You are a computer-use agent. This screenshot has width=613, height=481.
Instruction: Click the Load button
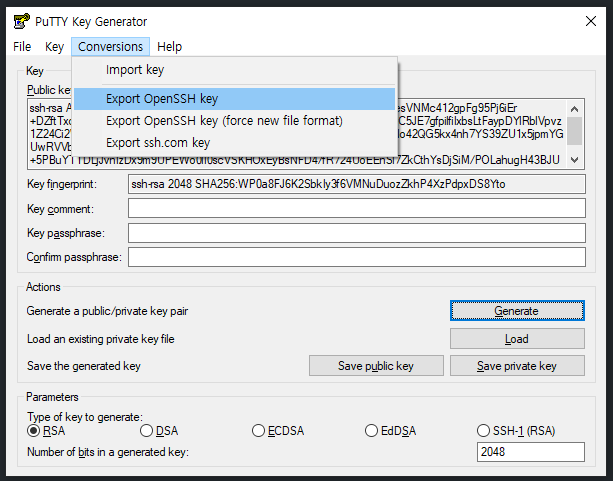click(x=516, y=339)
